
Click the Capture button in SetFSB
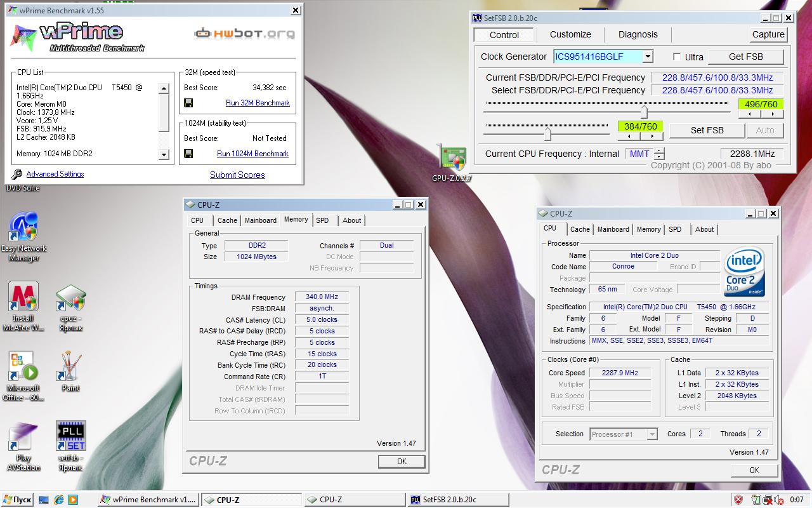tap(769, 35)
